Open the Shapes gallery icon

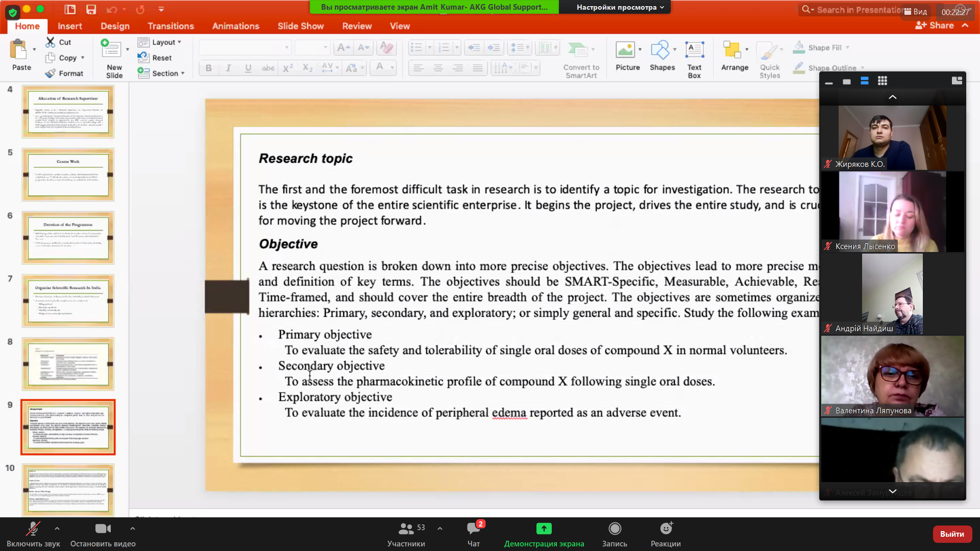659,50
